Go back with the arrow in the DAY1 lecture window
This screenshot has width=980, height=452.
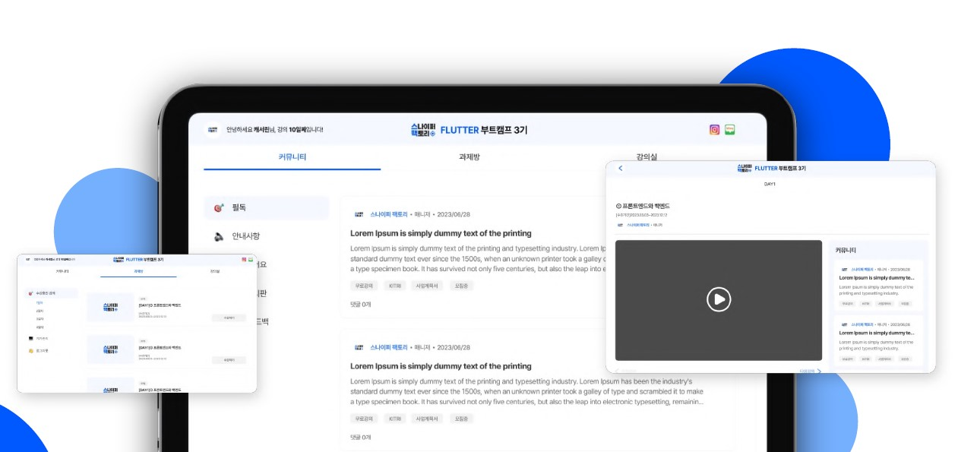[620, 169]
